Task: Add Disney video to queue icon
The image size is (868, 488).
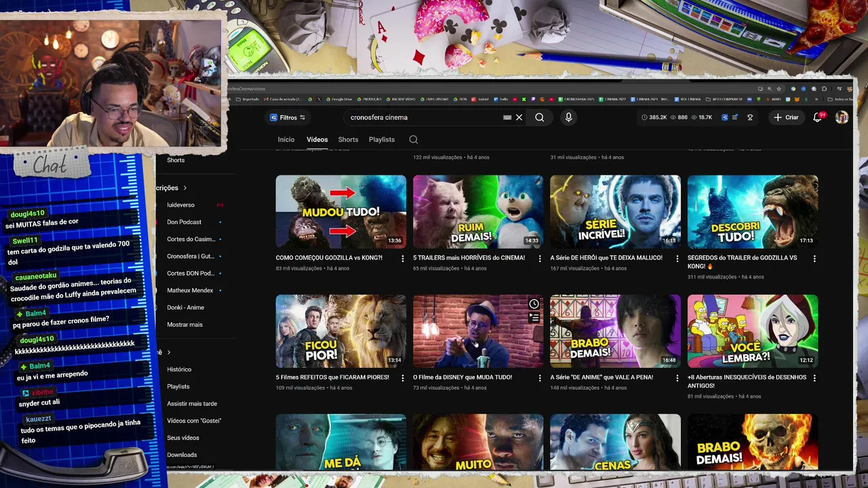Action: click(x=534, y=317)
